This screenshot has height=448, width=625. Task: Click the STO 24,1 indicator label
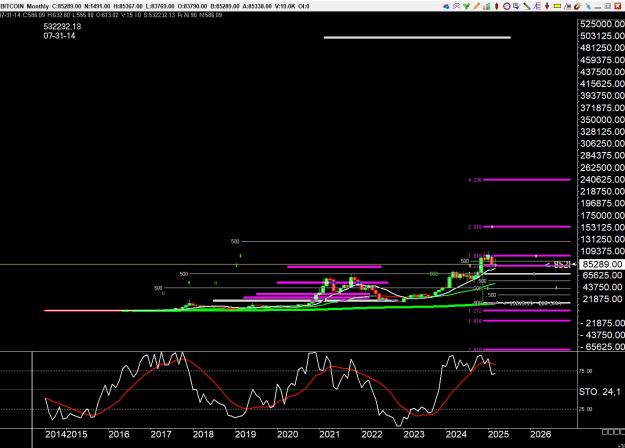[x=599, y=392]
